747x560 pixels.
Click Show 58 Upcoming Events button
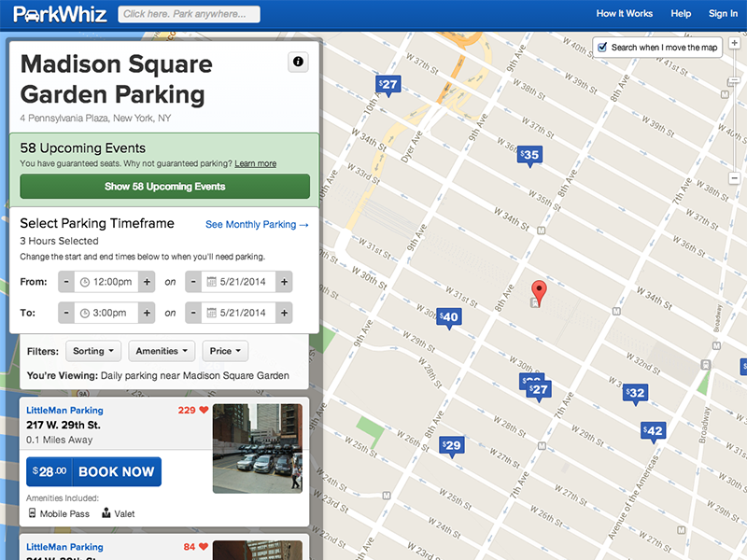coord(165,186)
